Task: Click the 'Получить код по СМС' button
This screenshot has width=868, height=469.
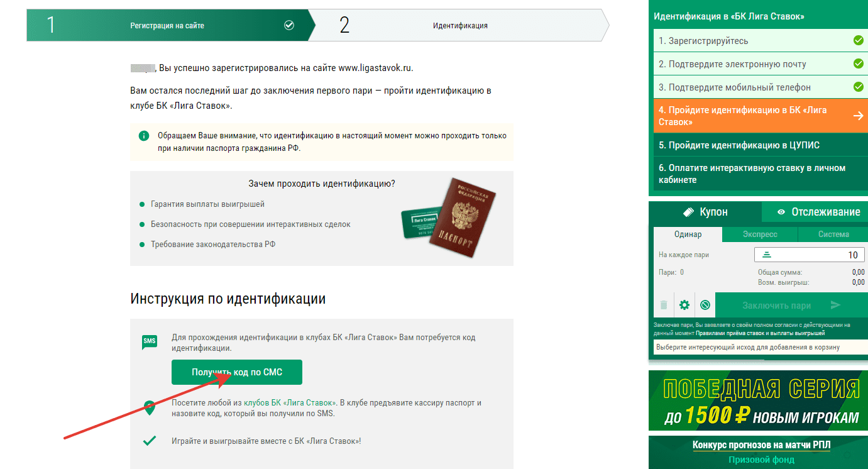Action: pyautogui.click(x=237, y=372)
